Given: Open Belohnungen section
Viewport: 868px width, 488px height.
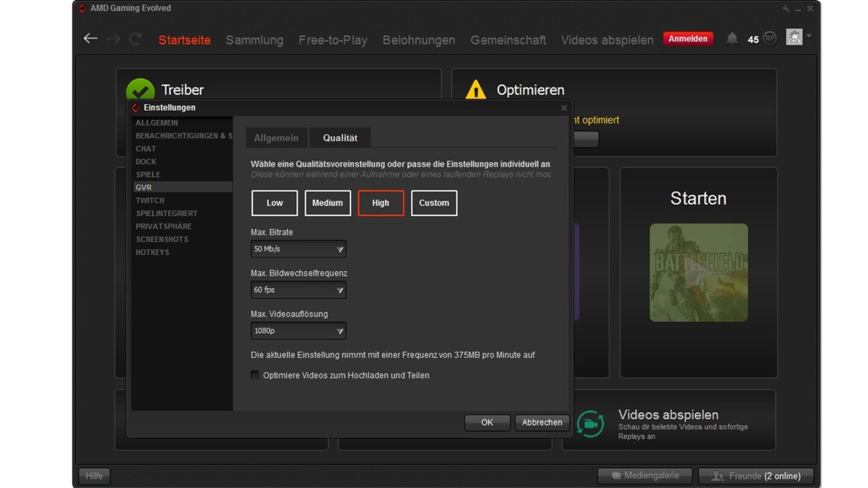Looking at the screenshot, I should click(419, 40).
